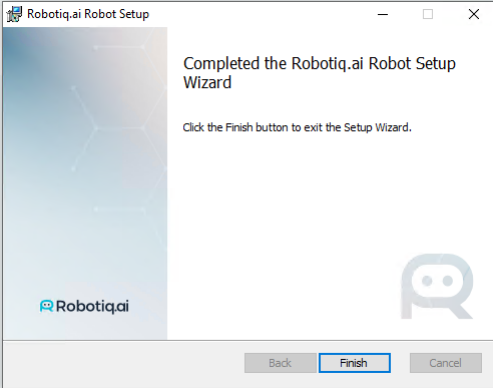Click the Robotiq.ai wordmark text in the banner
Screen dimensions: 493x388
pyautogui.click(x=92, y=306)
